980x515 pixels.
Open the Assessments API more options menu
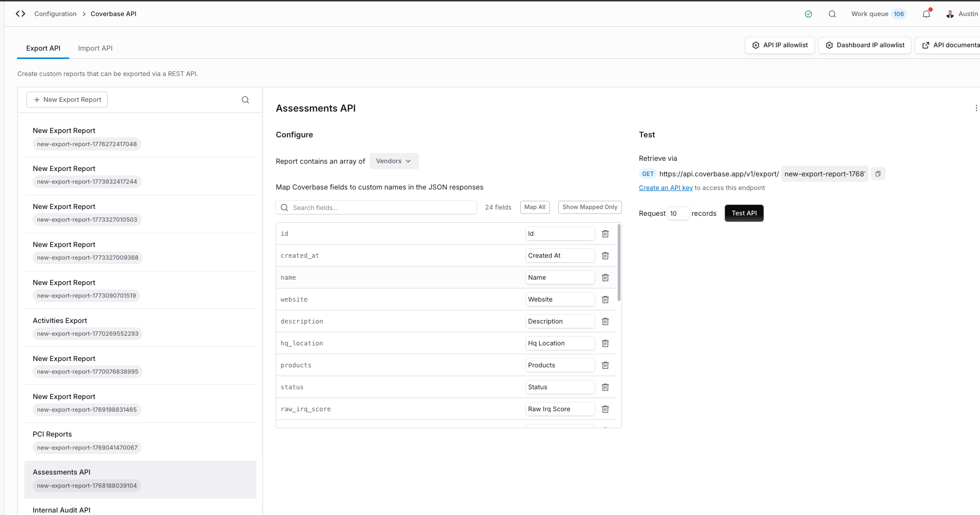pyautogui.click(x=976, y=108)
